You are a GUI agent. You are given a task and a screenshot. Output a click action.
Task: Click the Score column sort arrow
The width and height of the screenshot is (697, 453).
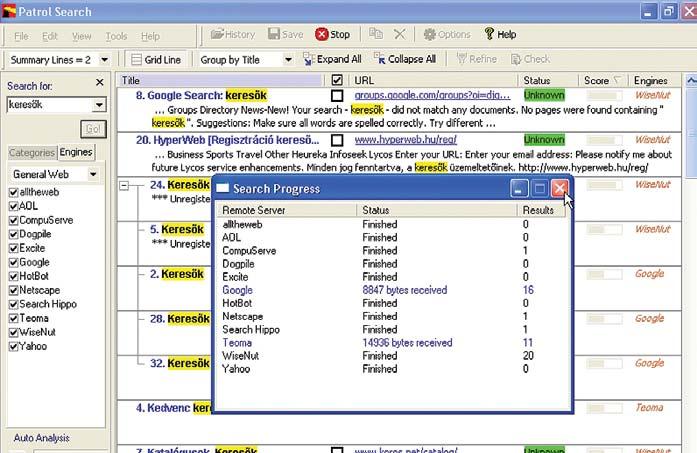click(617, 80)
